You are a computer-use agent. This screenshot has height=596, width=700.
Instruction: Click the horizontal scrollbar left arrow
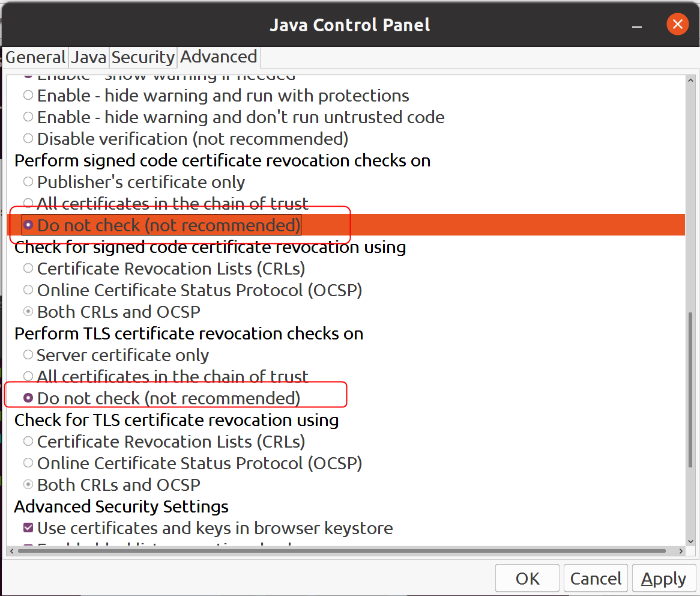[x=11, y=552]
